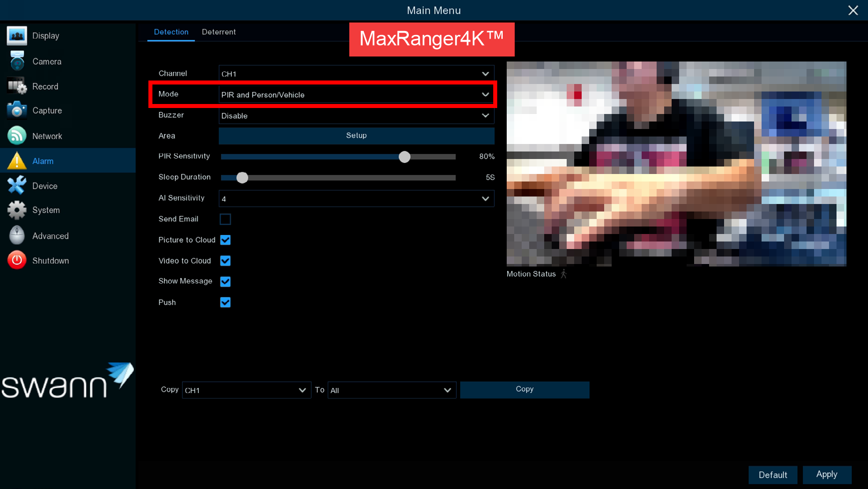Click the PIR Sensitivity slider handle
868x489 pixels.
pyautogui.click(x=404, y=157)
